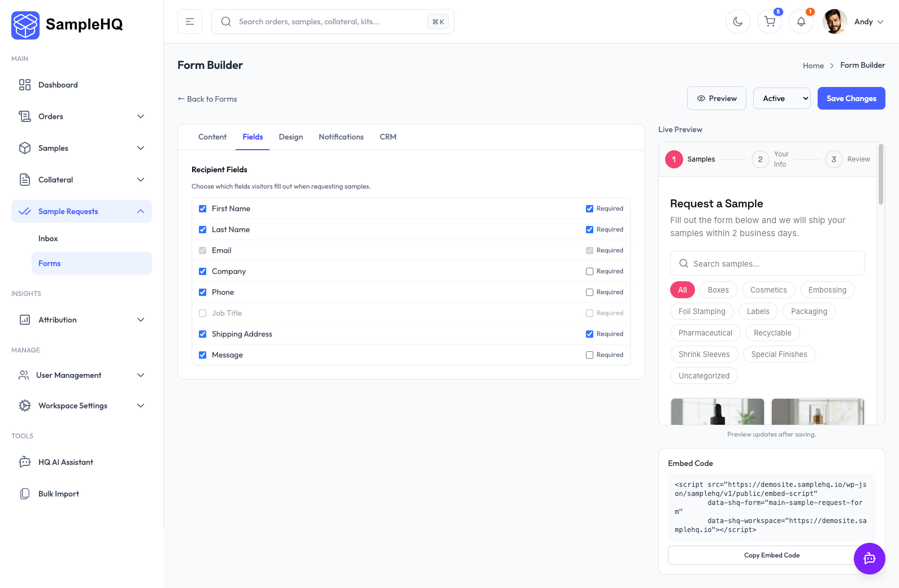Uncheck the Phone field checkbox

tap(203, 292)
